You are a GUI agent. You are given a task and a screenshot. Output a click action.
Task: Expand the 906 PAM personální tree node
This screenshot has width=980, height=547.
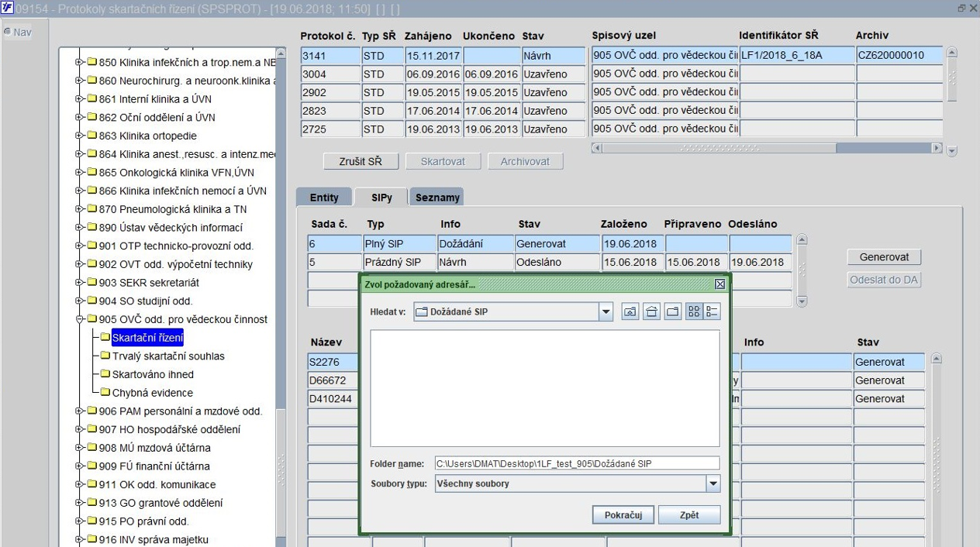(79, 411)
